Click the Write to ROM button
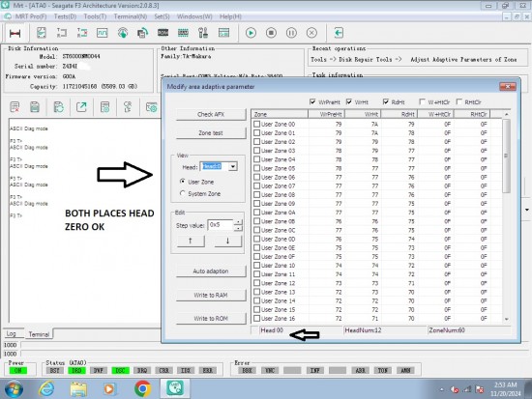Viewport: 532px width, 399px height. pos(211,319)
